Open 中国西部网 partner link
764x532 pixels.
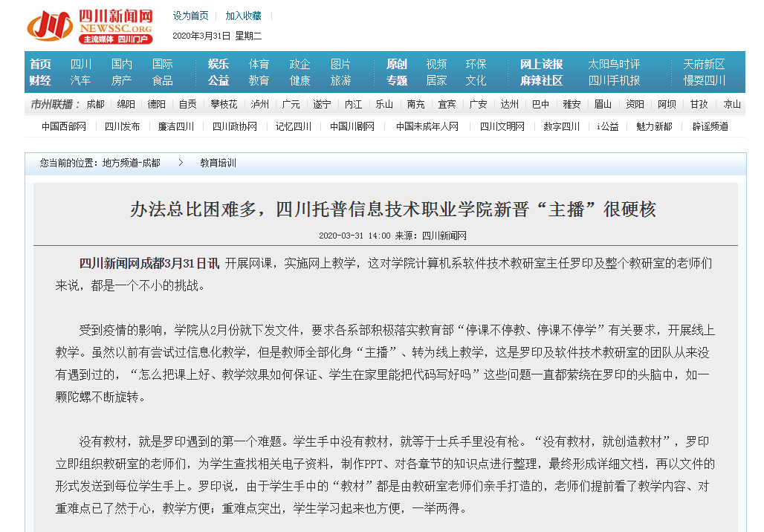point(64,126)
